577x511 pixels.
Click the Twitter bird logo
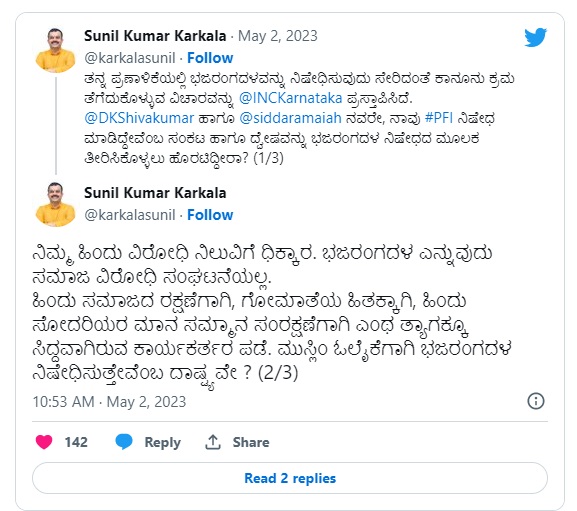[535, 37]
